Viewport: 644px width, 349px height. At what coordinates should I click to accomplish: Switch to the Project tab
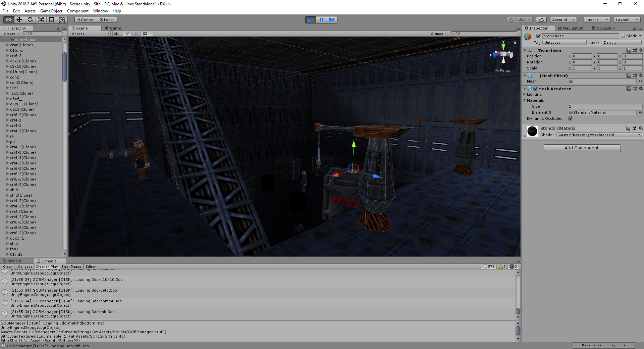(x=12, y=261)
